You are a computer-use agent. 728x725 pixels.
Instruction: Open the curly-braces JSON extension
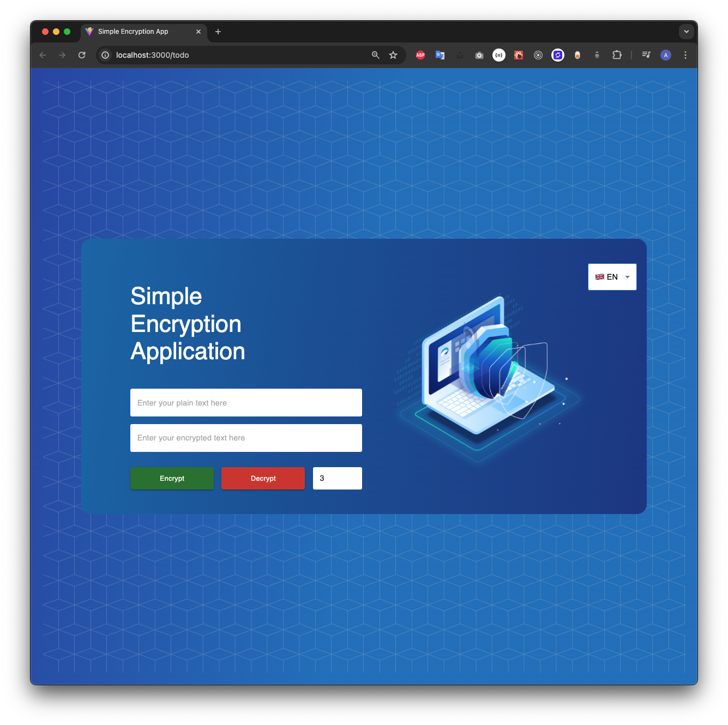click(x=499, y=55)
